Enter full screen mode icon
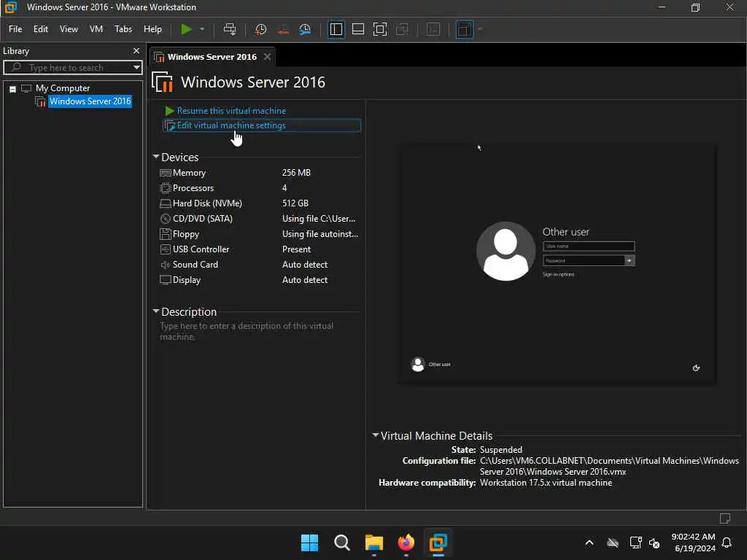The width and height of the screenshot is (747, 560). coord(379,29)
